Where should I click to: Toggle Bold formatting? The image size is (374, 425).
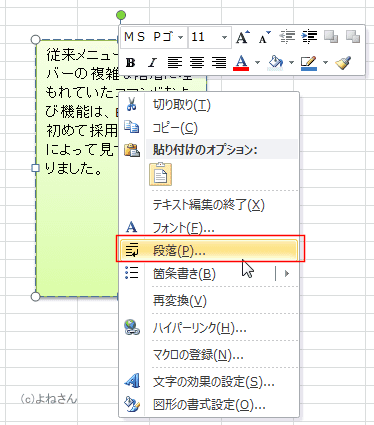coord(131,63)
